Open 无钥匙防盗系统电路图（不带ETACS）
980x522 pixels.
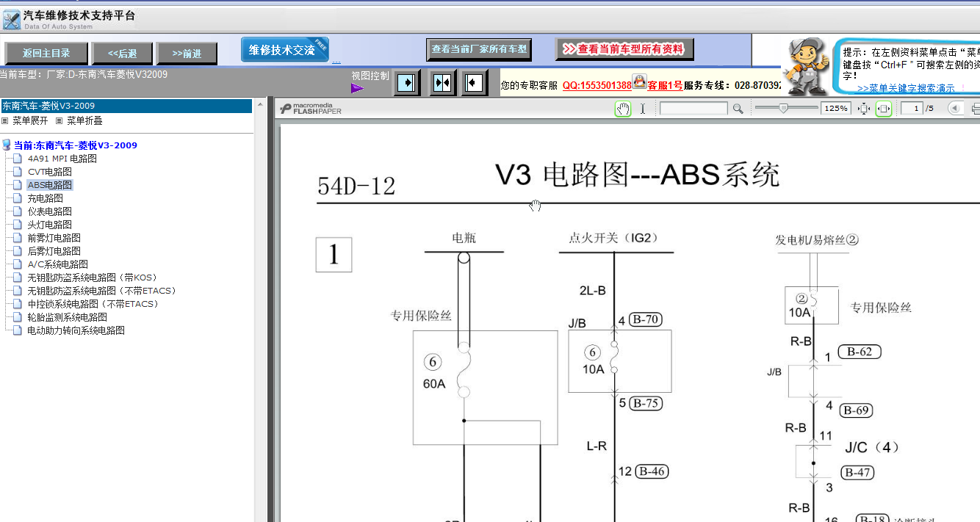[102, 291]
